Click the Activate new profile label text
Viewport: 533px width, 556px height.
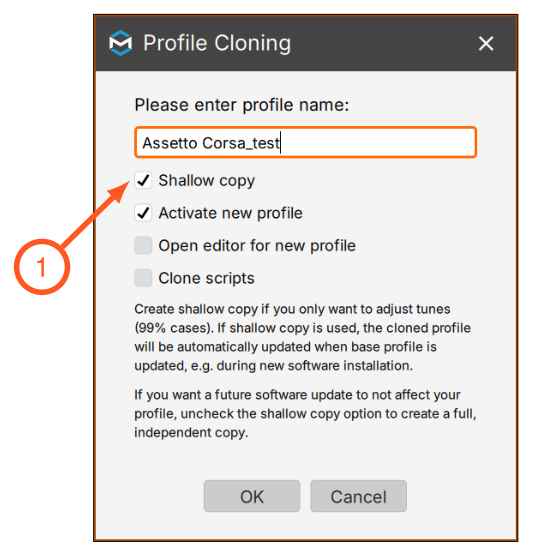(x=231, y=213)
